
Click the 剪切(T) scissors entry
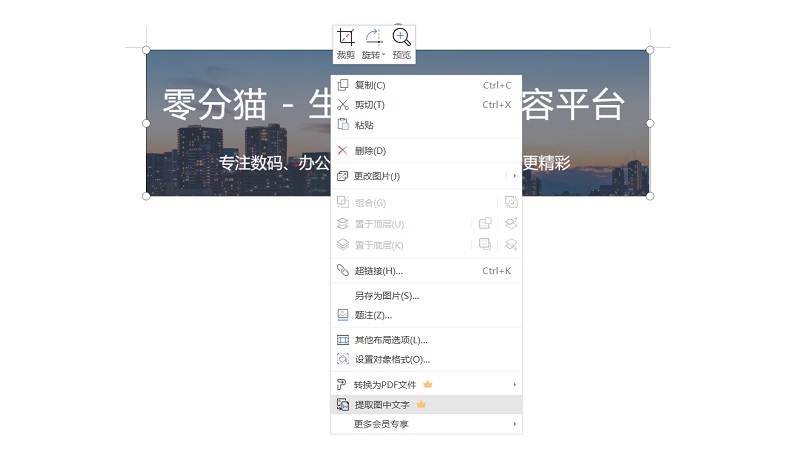(426, 105)
